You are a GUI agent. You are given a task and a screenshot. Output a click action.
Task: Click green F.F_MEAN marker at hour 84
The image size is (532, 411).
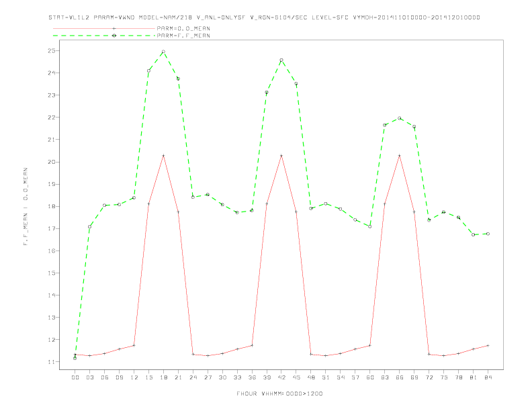click(488, 234)
